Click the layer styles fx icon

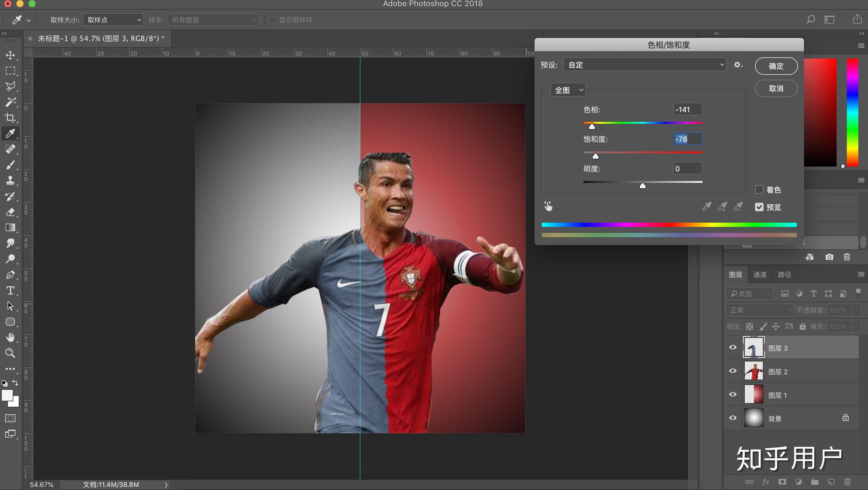(766, 482)
